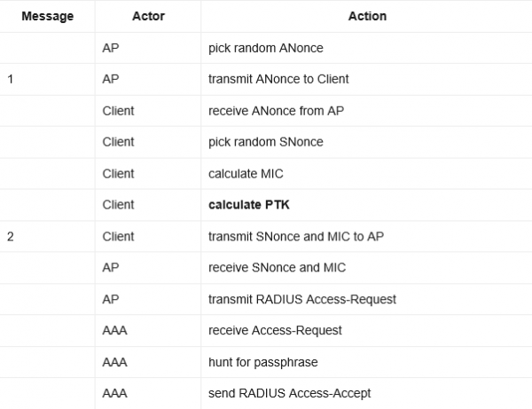Image resolution: width=532 pixels, height=409 pixels.
Task: Click 'receive SNonce and MIC' cell
Action: [366, 268]
